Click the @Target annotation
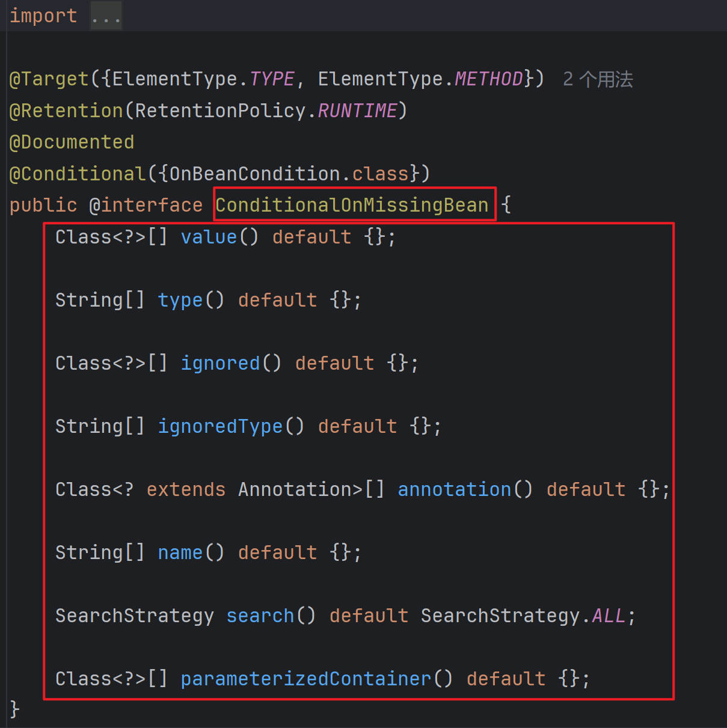This screenshot has height=728, width=727. (x=49, y=79)
